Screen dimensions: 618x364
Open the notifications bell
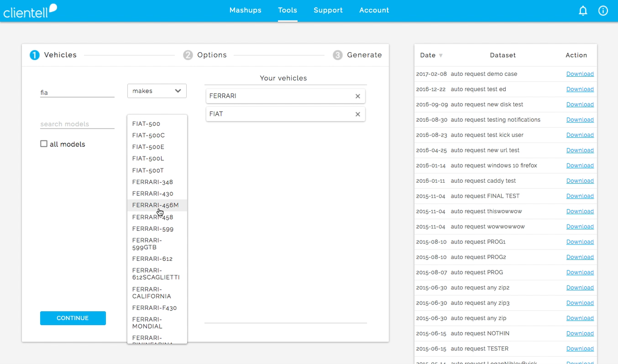(x=583, y=11)
